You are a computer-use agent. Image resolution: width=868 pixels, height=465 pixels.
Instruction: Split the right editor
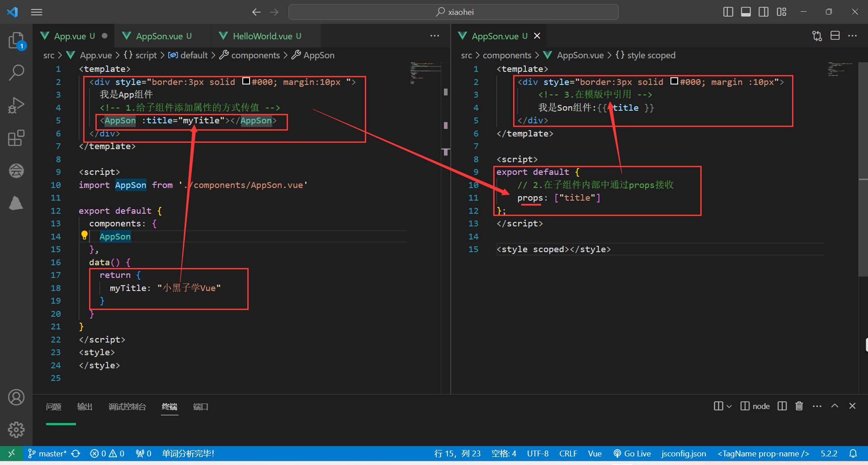835,36
